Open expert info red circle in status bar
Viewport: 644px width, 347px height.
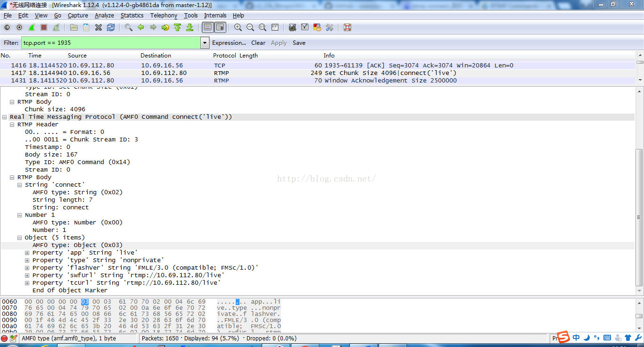tap(4, 338)
